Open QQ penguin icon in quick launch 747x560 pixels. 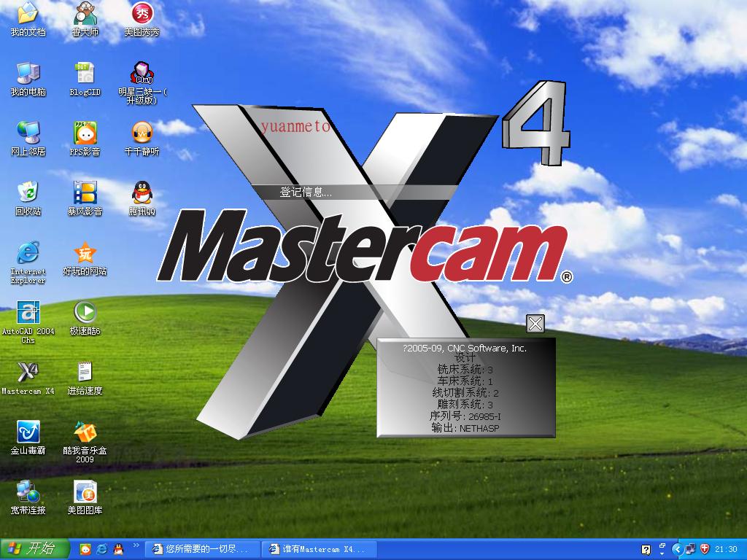[x=119, y=550]
